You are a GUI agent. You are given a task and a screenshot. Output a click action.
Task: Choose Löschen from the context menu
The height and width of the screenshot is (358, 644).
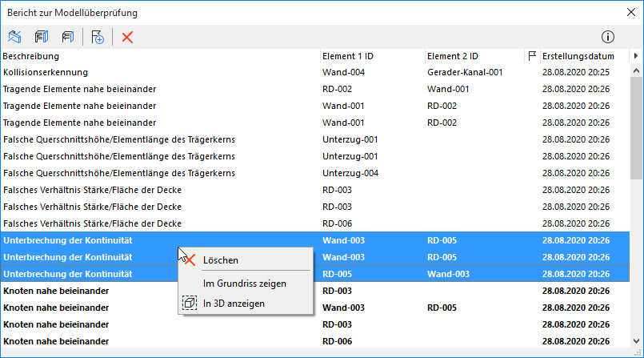tap(221, 260)
